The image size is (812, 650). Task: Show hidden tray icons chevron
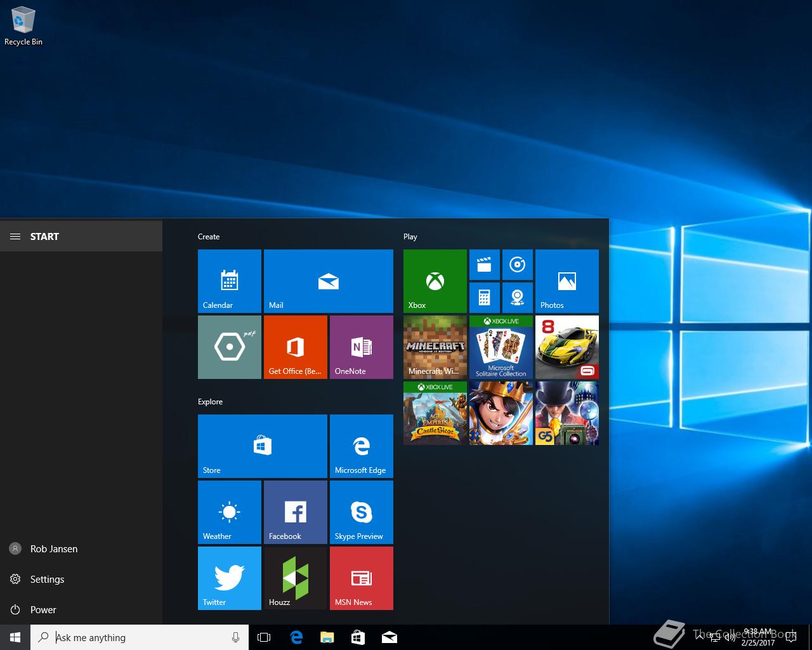click(x=700, y=637)
